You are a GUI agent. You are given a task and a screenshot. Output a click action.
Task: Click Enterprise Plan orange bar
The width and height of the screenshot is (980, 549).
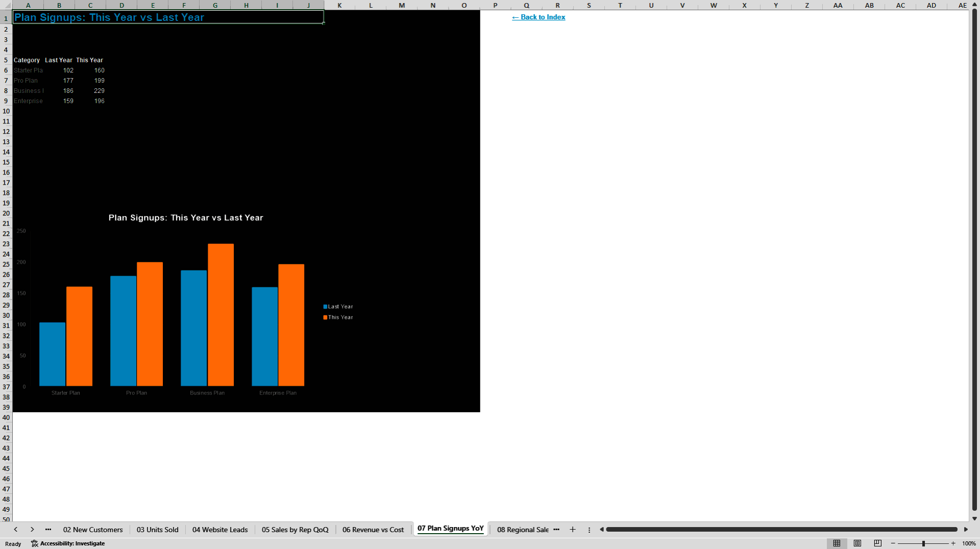click(291, 325)
